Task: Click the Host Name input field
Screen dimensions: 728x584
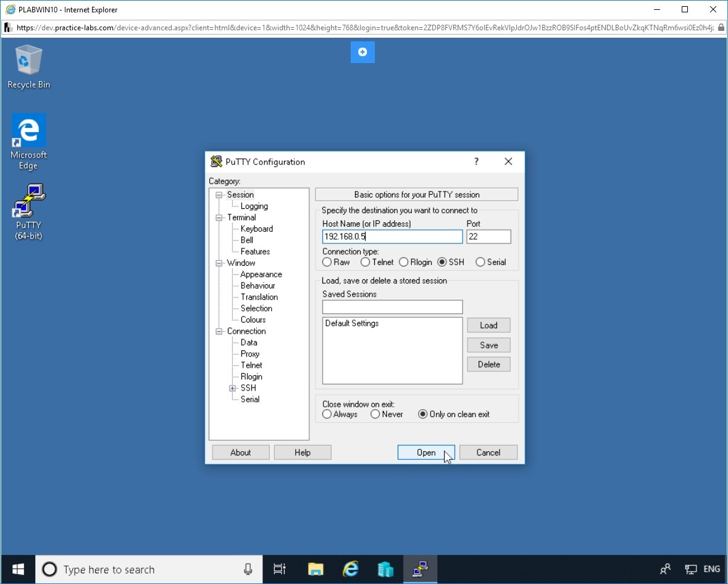Action: coord(392,237)
